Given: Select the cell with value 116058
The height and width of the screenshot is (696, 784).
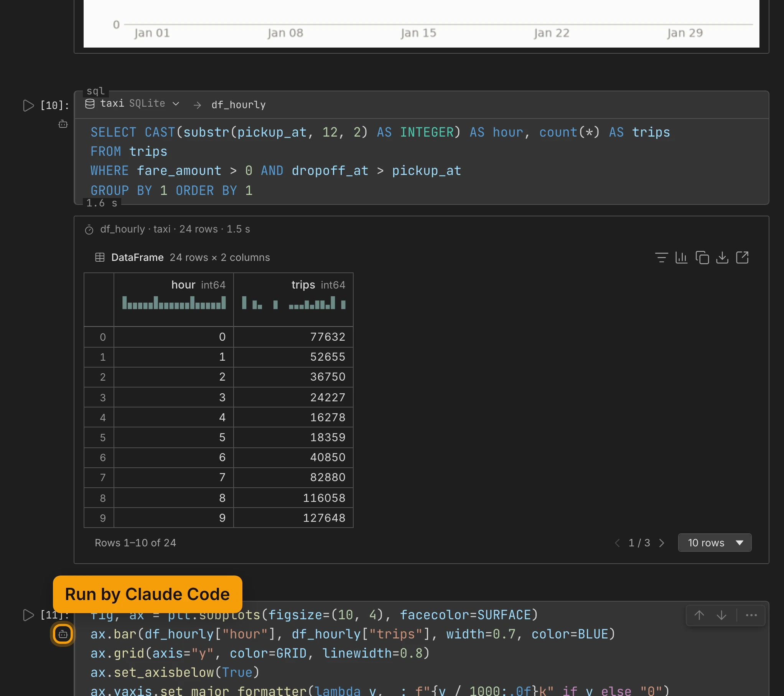Looking at the screenshot, I should point(293,498).
